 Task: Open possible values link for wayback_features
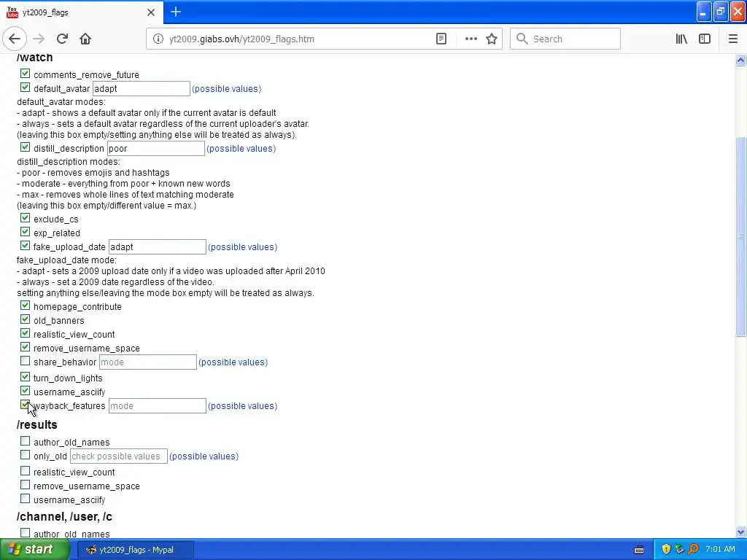(242, 406)
